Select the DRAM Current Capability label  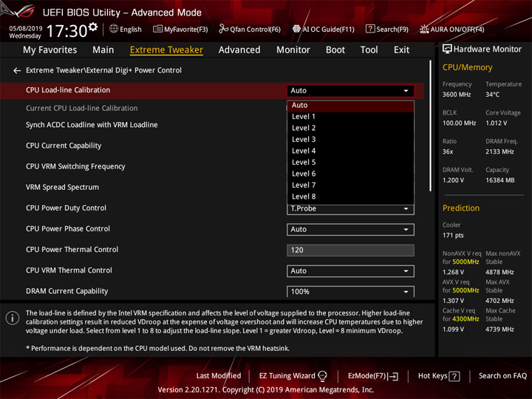66,291
